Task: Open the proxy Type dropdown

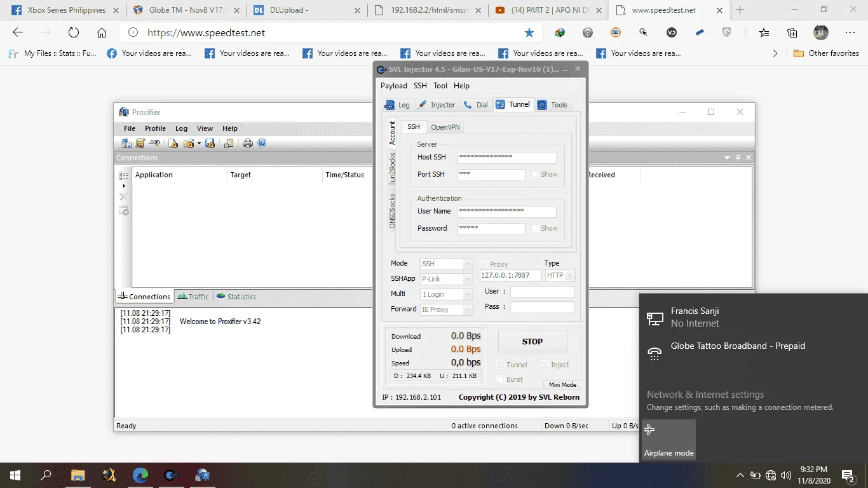Action: (560, 275)
